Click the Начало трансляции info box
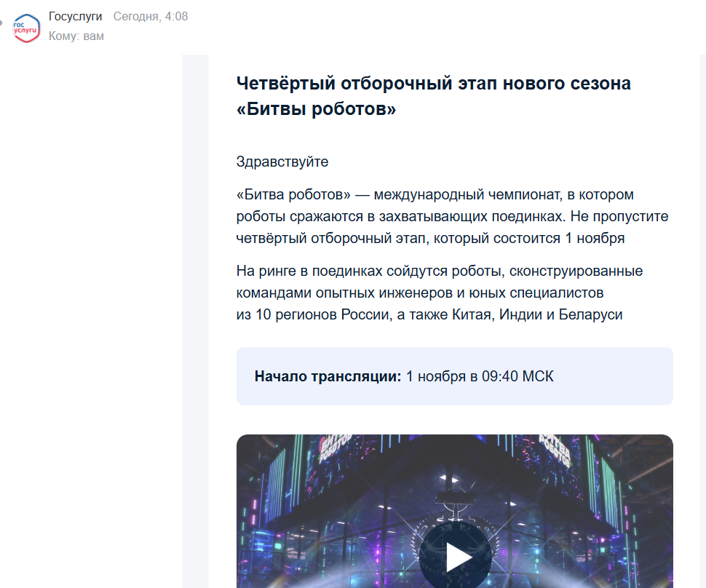This screenshot has height=588, width=706. point(455,376)
